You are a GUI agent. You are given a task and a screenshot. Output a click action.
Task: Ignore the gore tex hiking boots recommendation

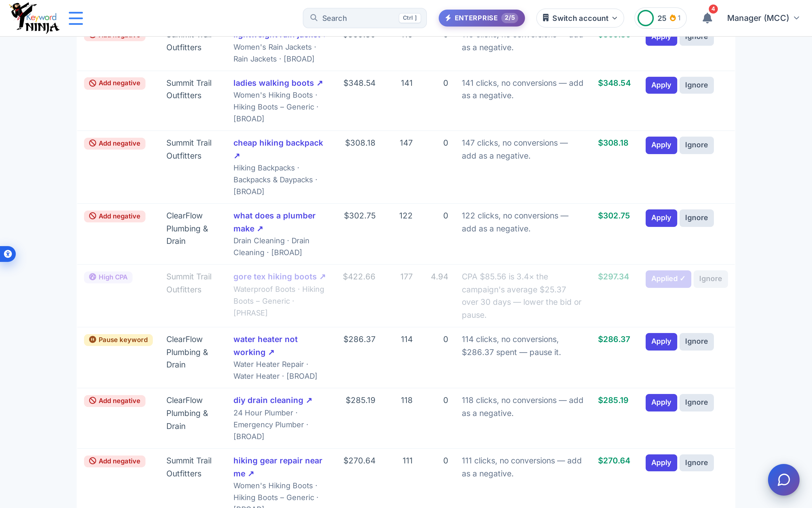[x=710, y=279]
